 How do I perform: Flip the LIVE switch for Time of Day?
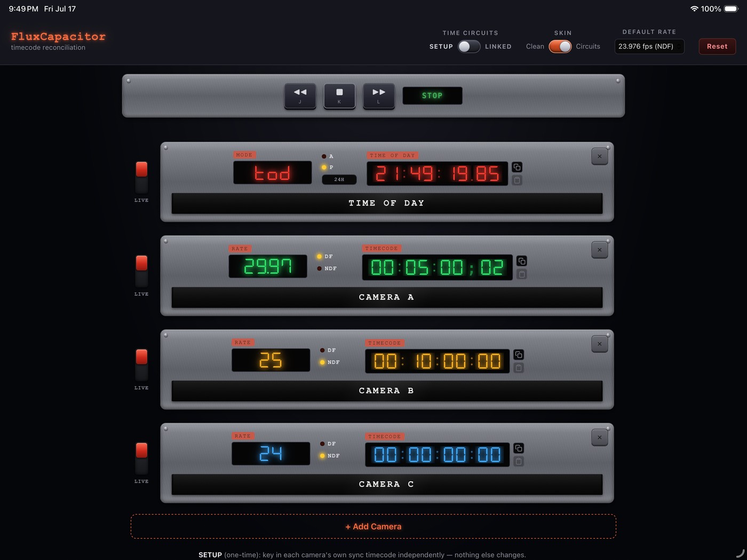(x=141, y=177)
